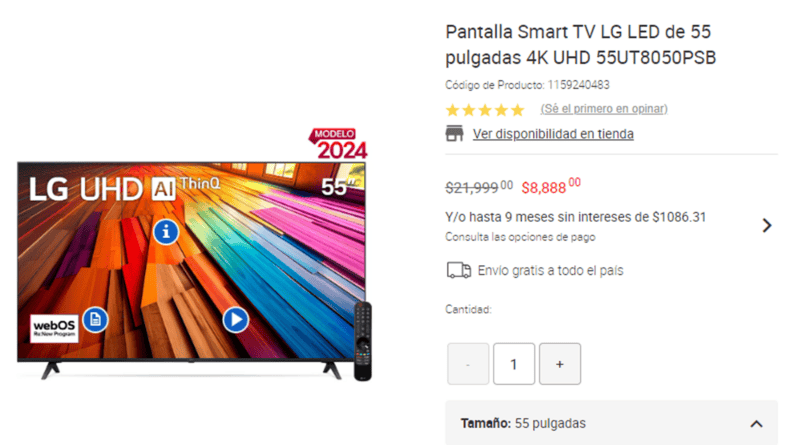Click the quantity input field showing 1
Viewport: 800px width, 445px height.
click(514, 364)
